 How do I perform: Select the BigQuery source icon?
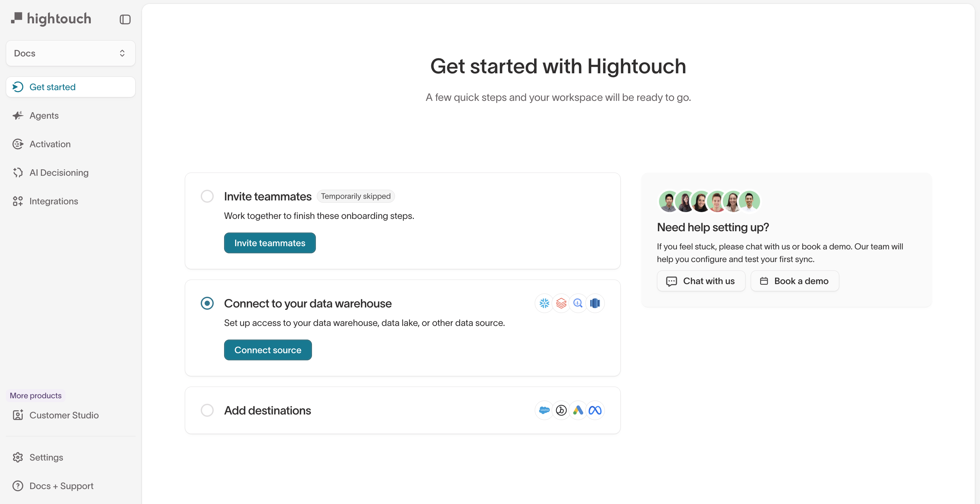[x=578, y=303]
